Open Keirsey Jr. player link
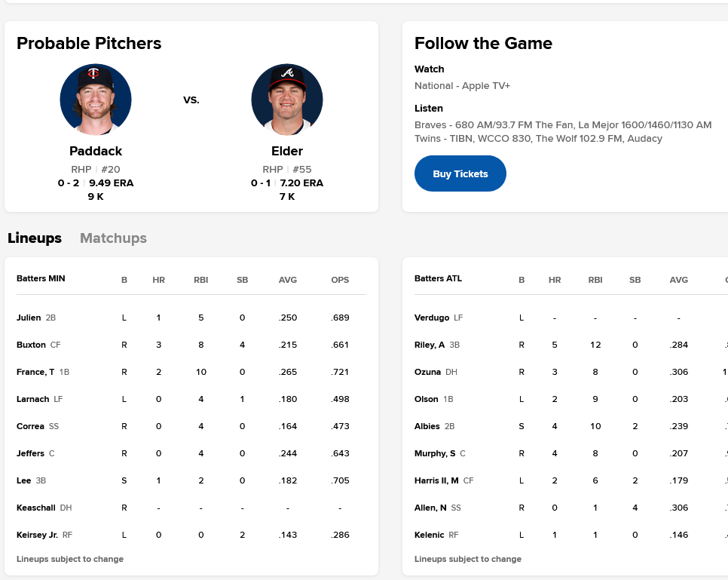 37,535
